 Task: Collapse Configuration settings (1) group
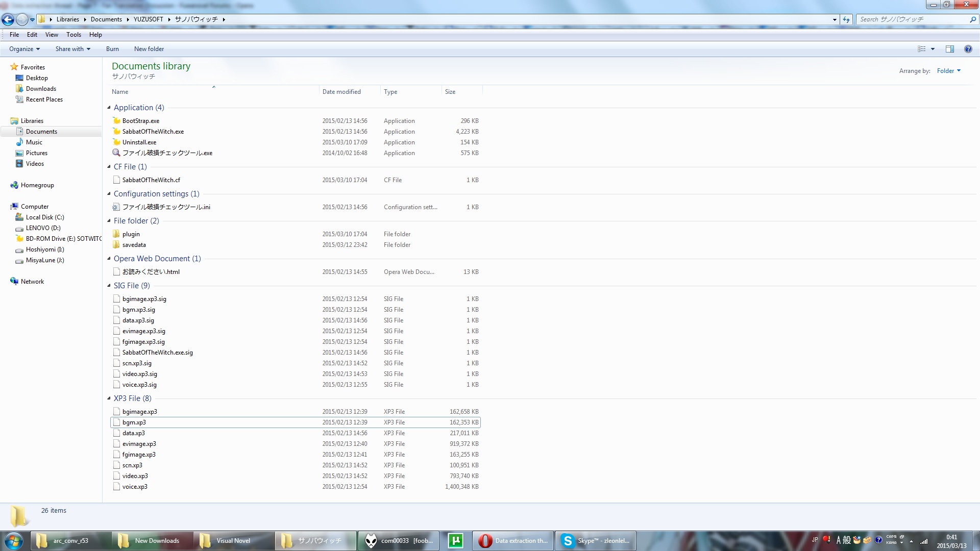pos(109,194)
